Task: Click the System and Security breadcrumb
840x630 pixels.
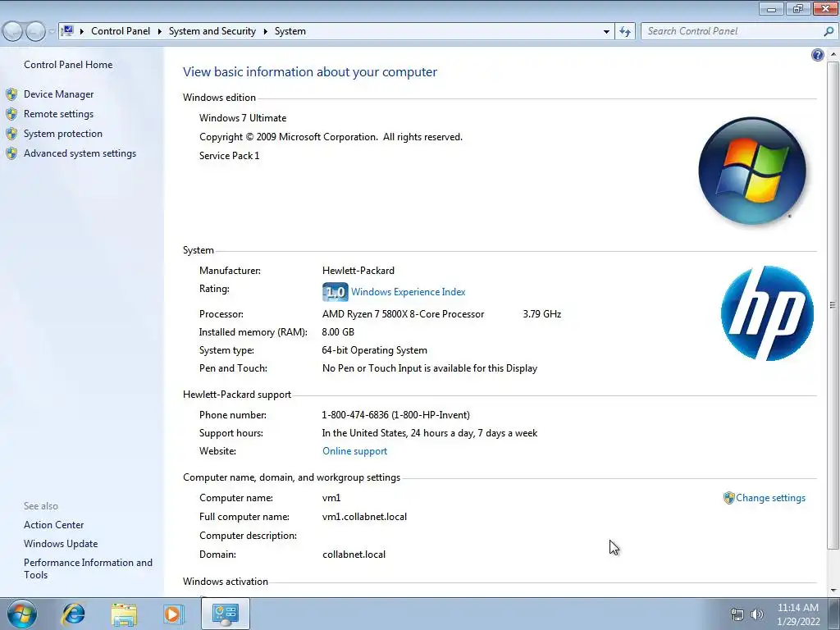Action: point(212,31)
